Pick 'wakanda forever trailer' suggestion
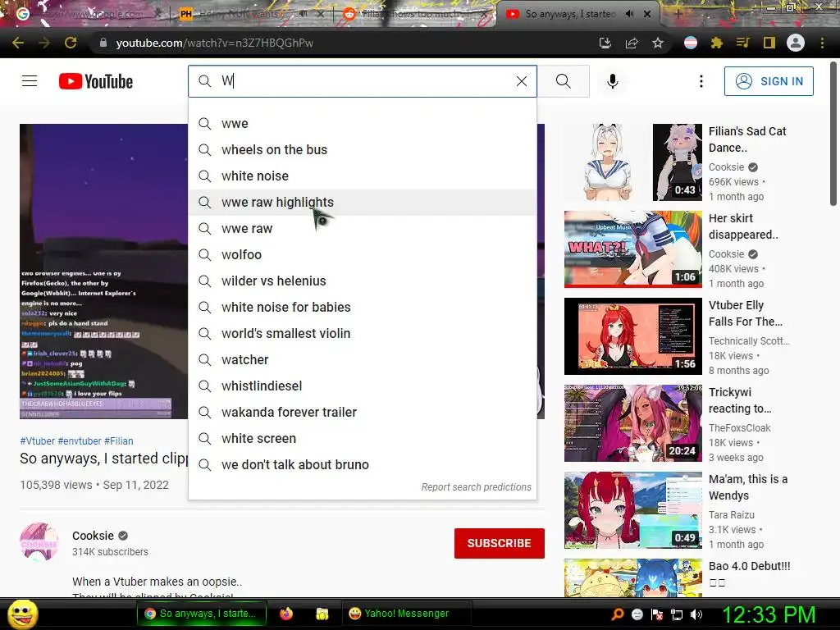The width and height of the screenshot is (840, 630). (362, 412)
